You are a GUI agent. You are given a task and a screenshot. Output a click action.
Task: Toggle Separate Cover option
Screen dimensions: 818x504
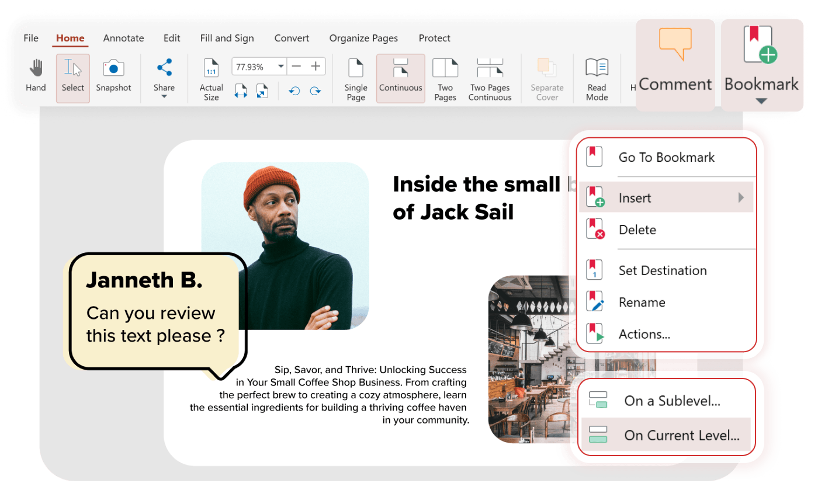(x=547, y=79)
